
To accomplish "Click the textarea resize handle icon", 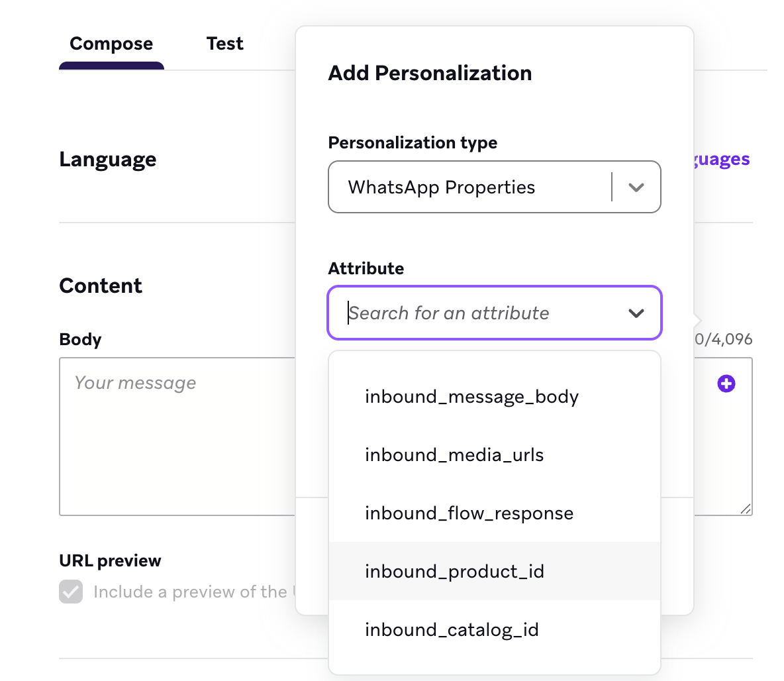I will (x=747, y=509).
